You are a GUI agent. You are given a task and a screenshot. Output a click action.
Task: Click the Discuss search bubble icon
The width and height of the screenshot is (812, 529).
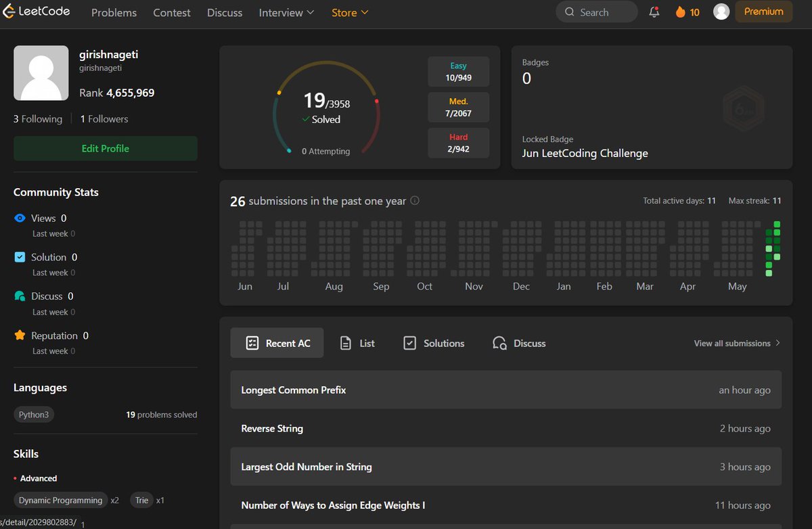pyautogui.click(x=499, y=343)
